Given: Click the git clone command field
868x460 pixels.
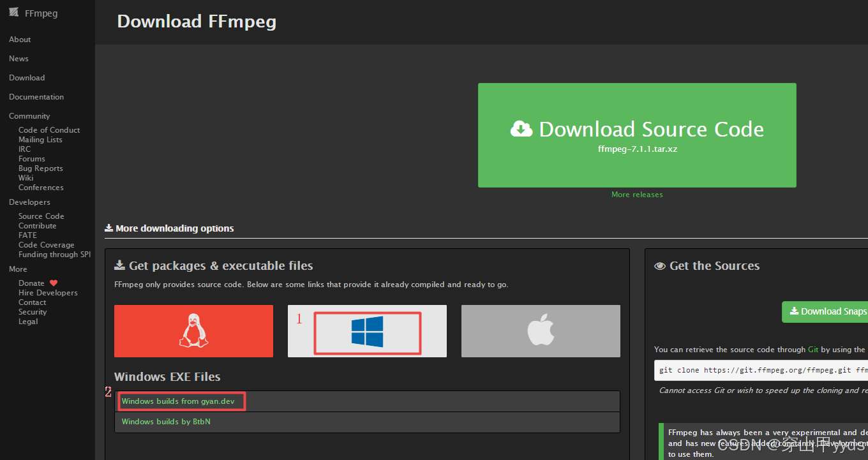Looking at the screenshot, I should click(x=761, y=370).
